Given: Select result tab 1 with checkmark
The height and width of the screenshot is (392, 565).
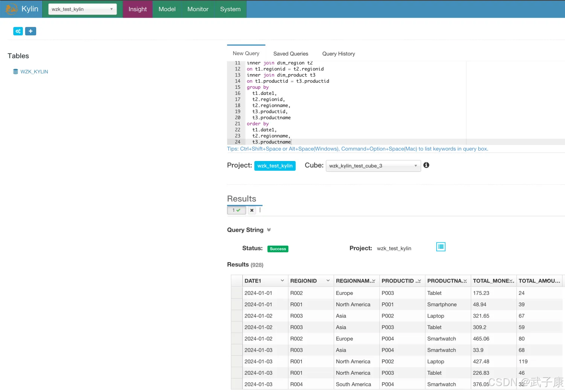Looking at the screenshot, I should 236,210.
